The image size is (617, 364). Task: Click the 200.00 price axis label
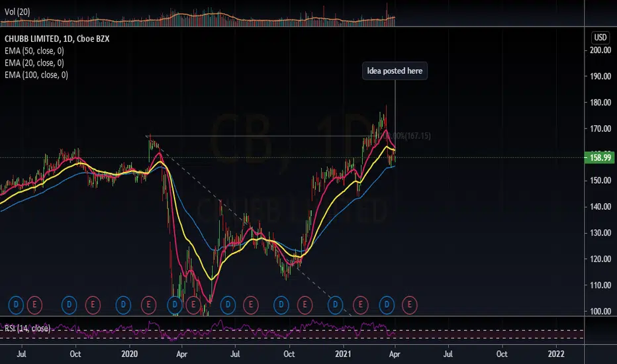coord(600,50)
